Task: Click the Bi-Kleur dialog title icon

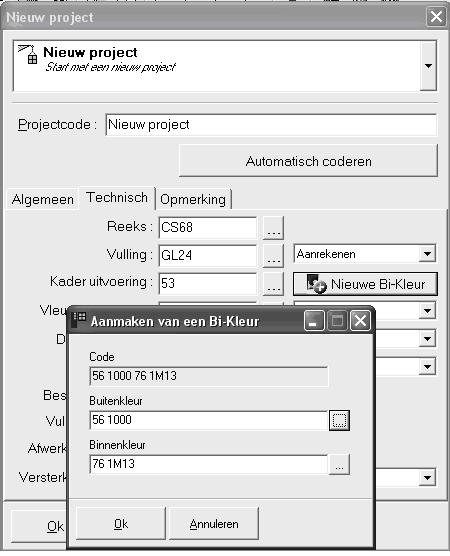Action: point(79,320)
